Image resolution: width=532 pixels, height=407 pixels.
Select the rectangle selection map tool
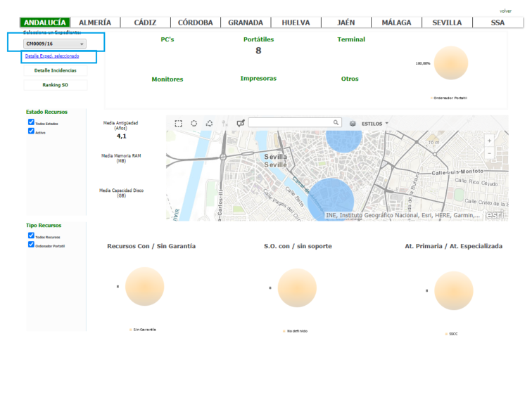(179, 123)
